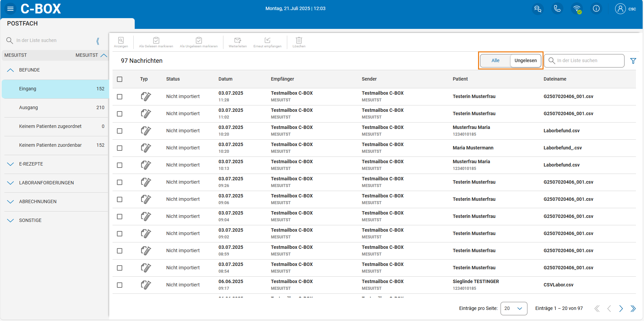The width and height of the screenshot is (644, 321).
Task: Check the row with file Laborbefund_.csv
Action: tap(120, 148)
